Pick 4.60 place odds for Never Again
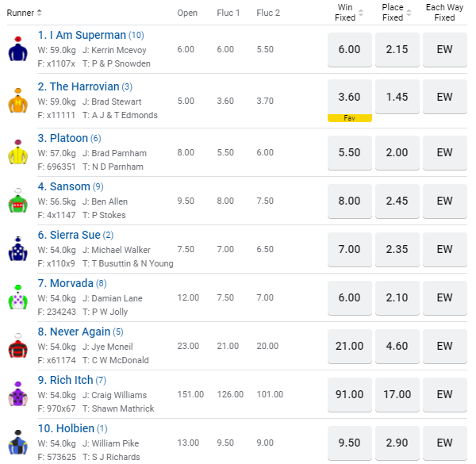This screenshot has height=464, width=476. point(397,346)
